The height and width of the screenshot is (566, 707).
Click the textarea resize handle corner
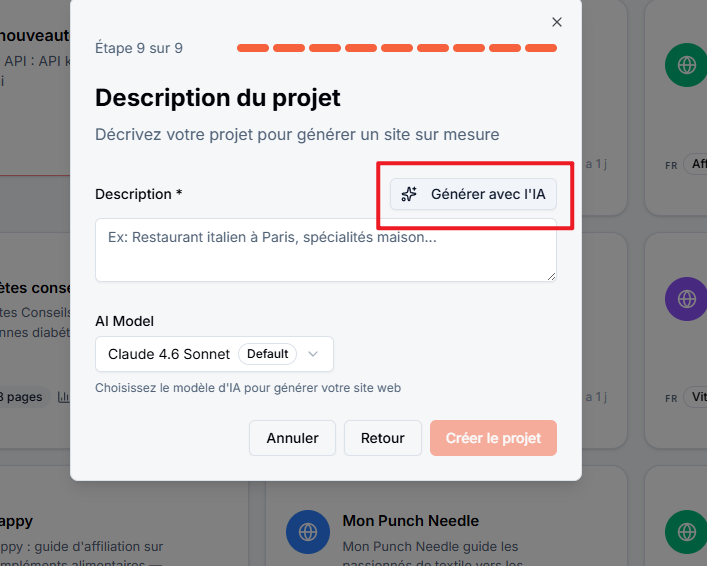551,276
